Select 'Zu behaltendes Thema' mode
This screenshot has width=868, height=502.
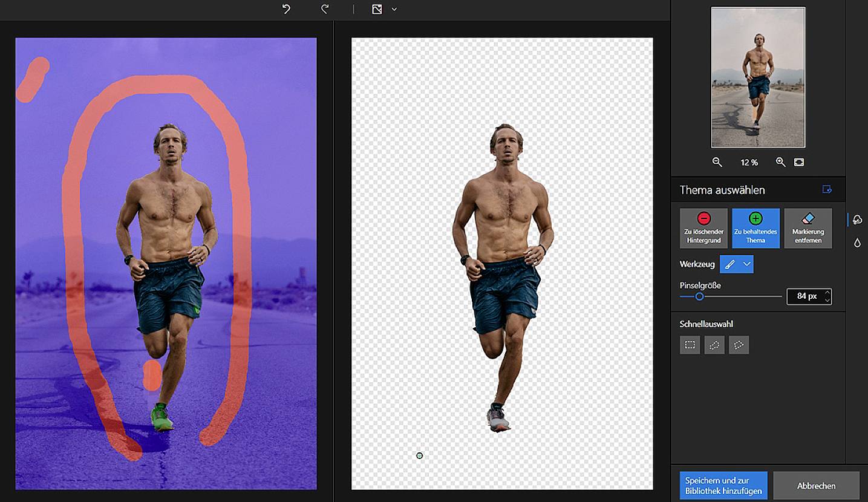pyautogui.click(x=755, y=228)
